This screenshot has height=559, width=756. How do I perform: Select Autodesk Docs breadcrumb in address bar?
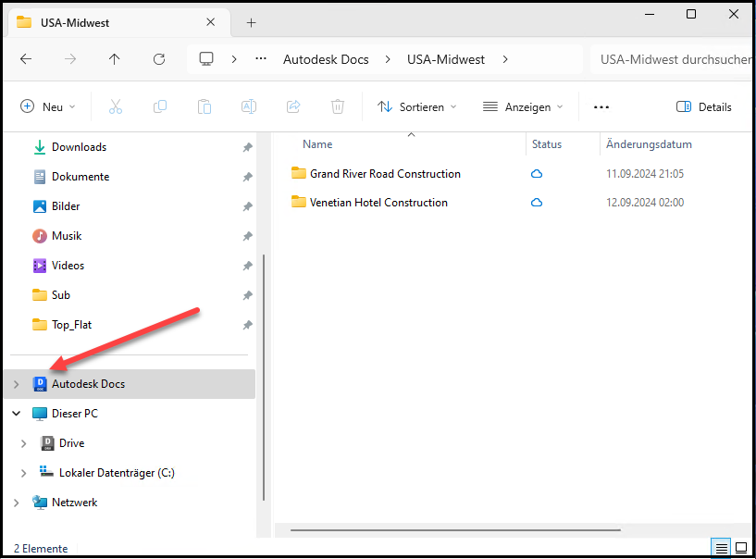[x=326, y=59]
